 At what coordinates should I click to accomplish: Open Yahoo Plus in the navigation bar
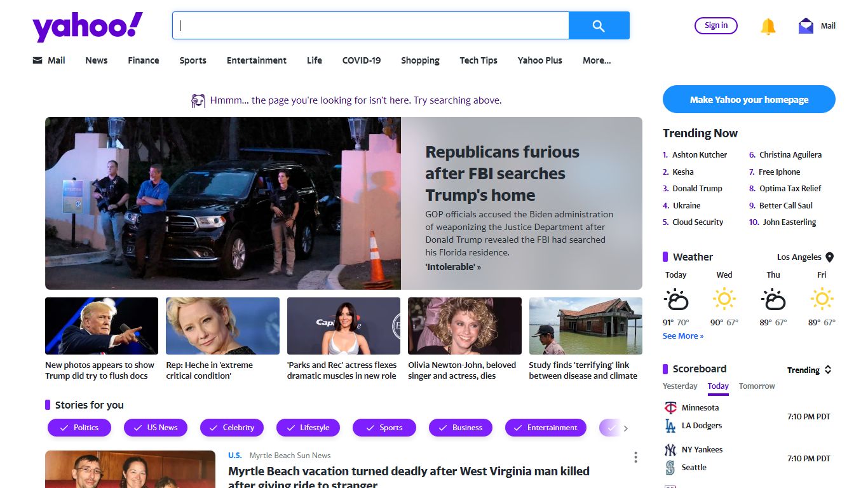click(540, 60)
